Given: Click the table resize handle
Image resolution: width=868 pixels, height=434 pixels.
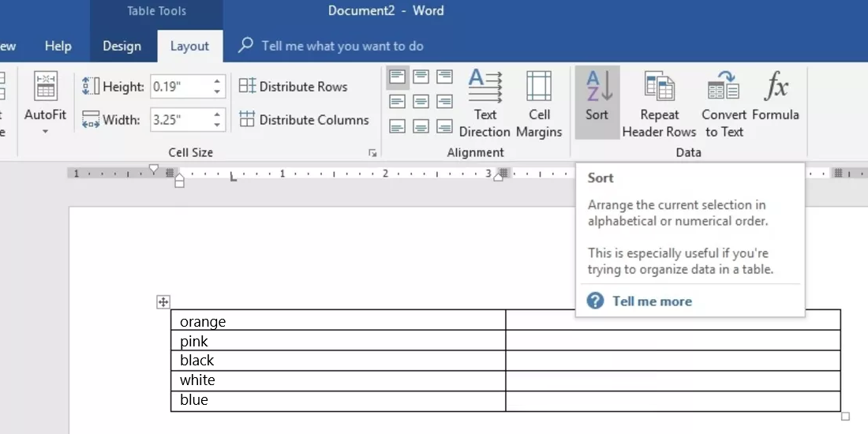Looking at the screenshot, I should click(845, 417).
